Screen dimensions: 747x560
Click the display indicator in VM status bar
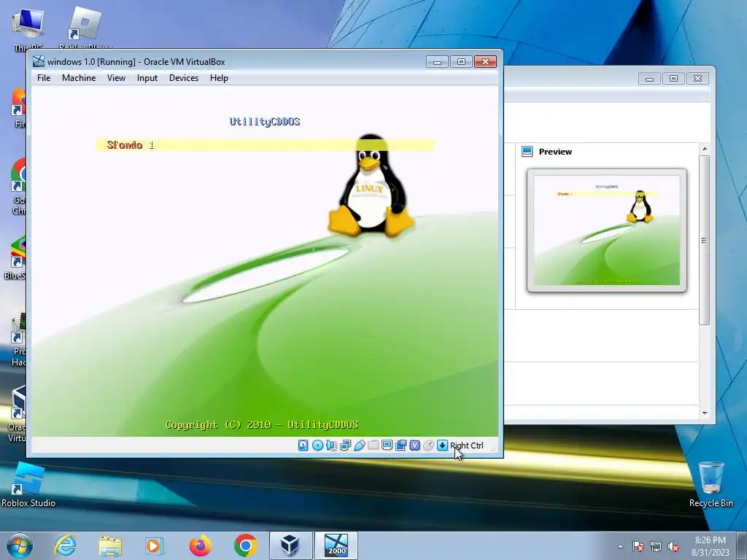coord(387,446)
